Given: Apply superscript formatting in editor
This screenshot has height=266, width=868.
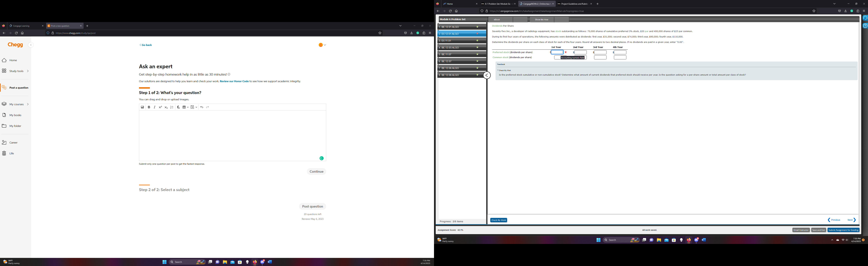Looking at the screenshot, I should click(x=160, y=107).
